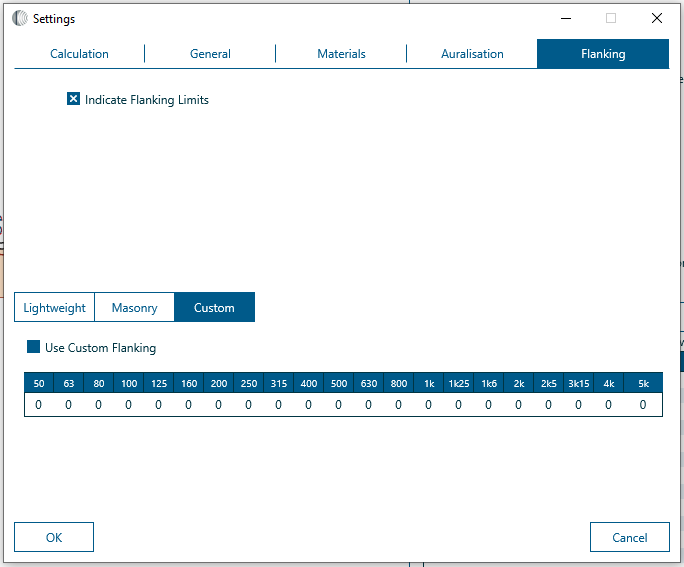The width and height of the screenshot is (684, 567).
Task: Edit the value under 4k
Action: pyautogui.click(x=609, y=405)
